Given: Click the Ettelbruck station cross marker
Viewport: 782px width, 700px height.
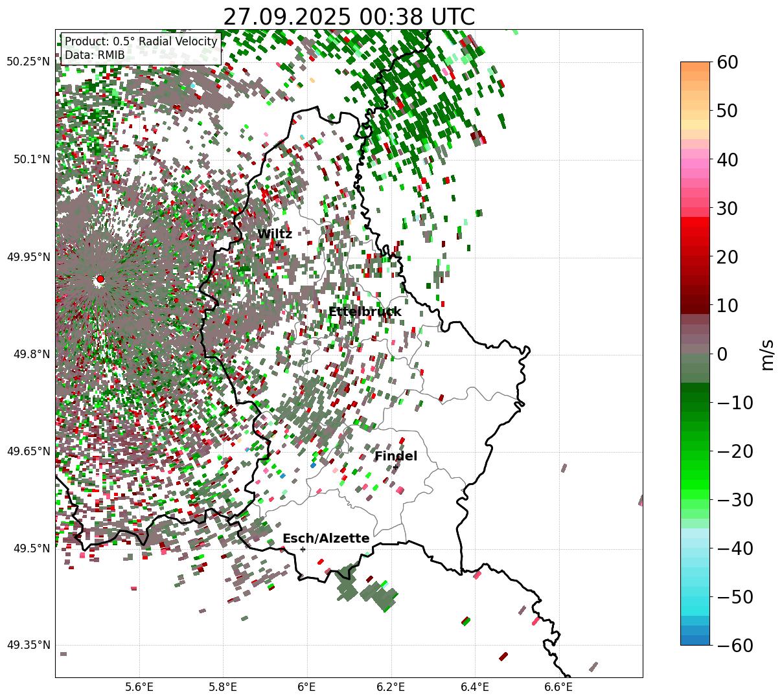Looking at the screenshot, I should coord(349,322).
